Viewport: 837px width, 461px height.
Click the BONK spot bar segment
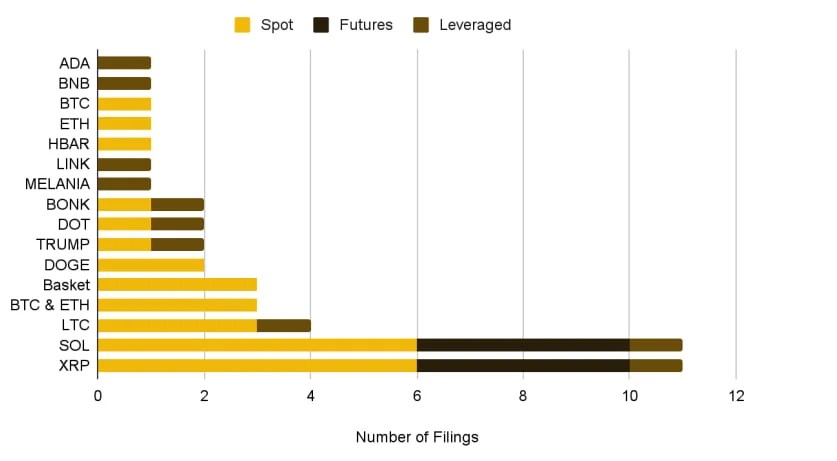(x=124, y=204)
